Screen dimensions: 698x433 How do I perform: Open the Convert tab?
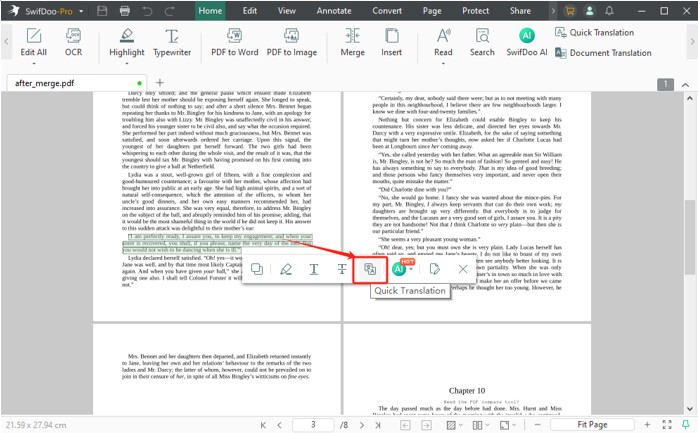pyautogui.click(x=387, y=11)
